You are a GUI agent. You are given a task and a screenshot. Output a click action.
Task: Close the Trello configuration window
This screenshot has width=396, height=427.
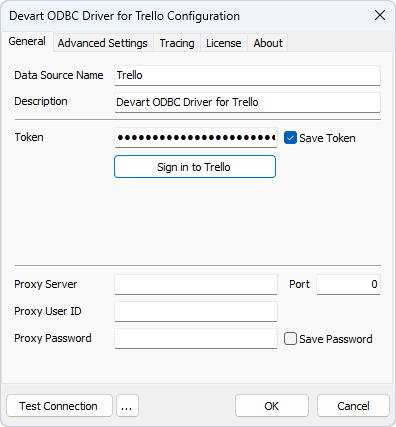click(380, 15)
